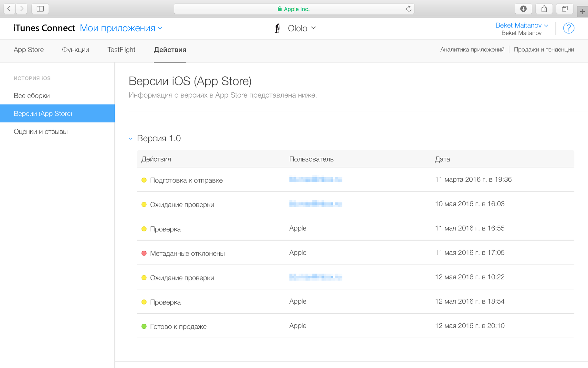
Task: Click Apple user in Готово к продаже row
Action: click(298, 326)
